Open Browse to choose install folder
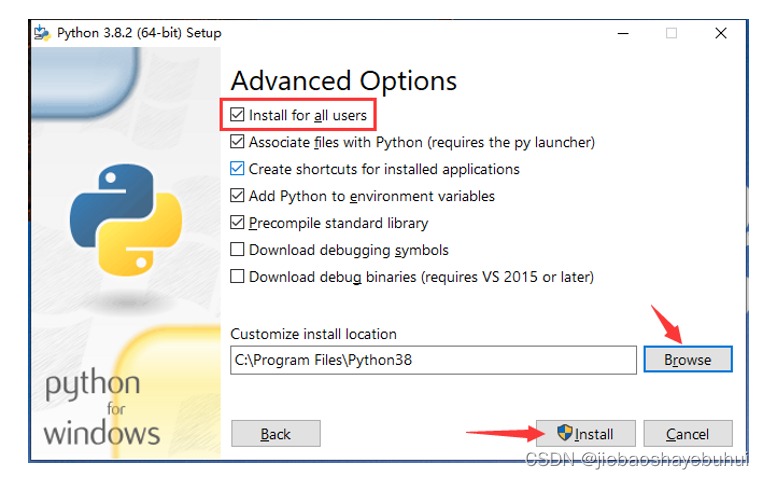 click(x=688, y=360)
